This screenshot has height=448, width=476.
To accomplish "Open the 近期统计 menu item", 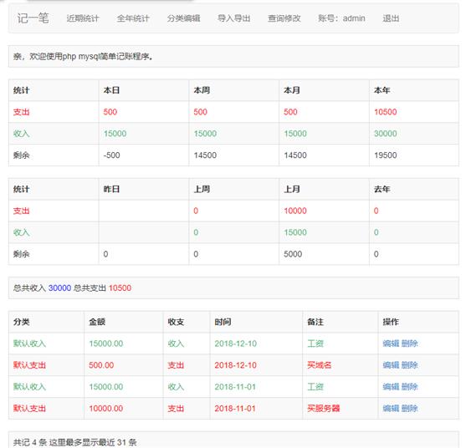I will (x=83, y=18).
